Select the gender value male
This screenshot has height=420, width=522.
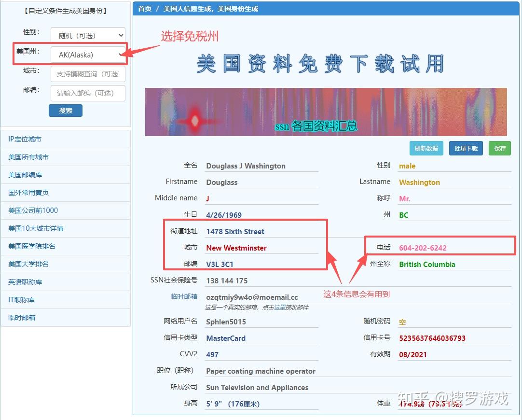pyautogui.click(x=407, y=166)
